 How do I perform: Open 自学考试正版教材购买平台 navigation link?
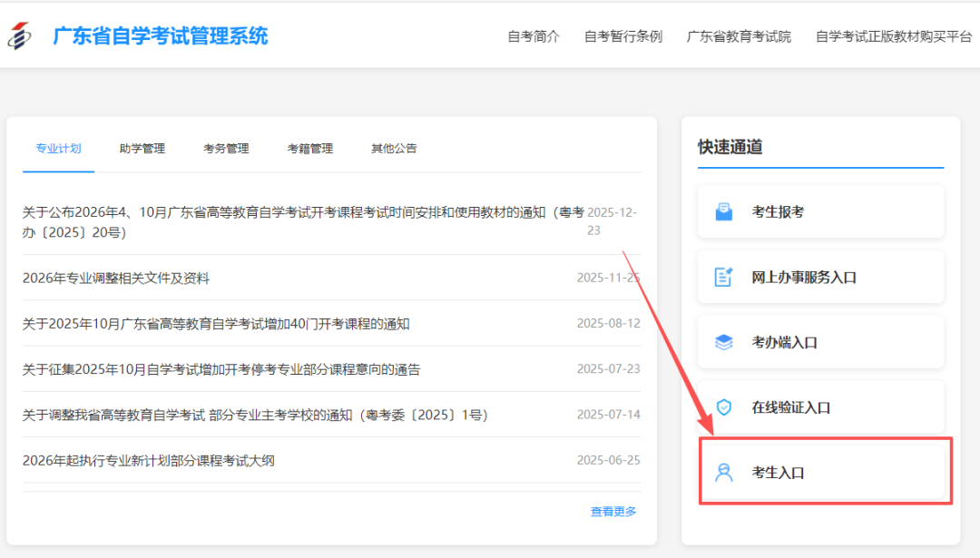click(x=894, y=37)
